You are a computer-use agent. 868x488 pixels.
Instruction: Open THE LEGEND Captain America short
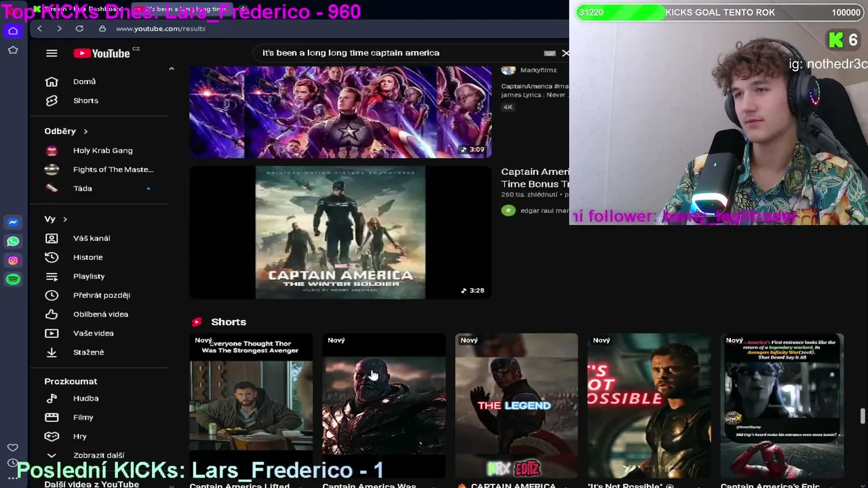[x=517, y=405]
